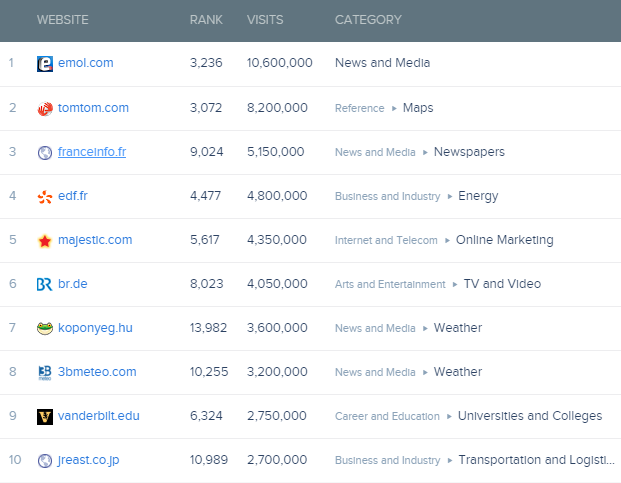Click Weather in the koponyeg.hu row
The width and height of the screenshot is (621, 483).
coord(458,328)
